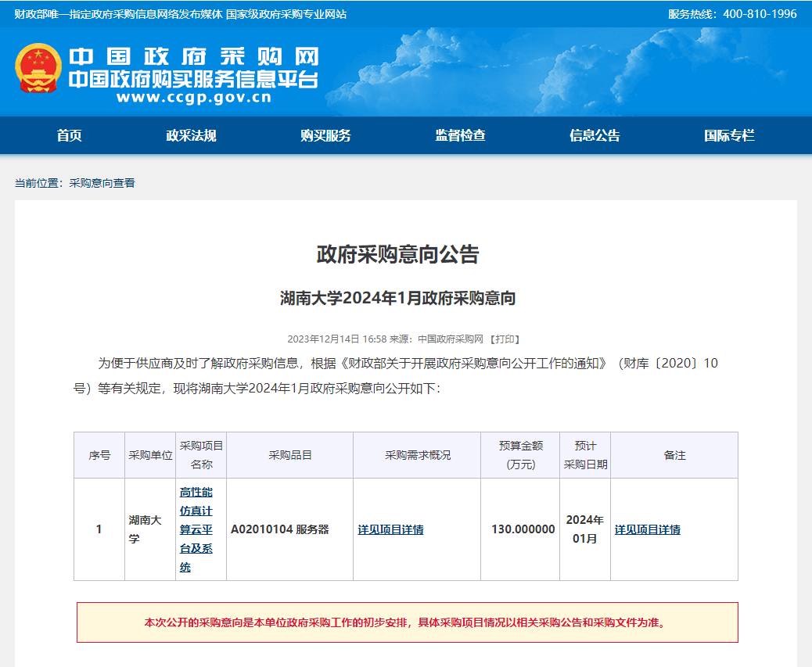Screen dimensions: 812x667
Task: Click the 财政部唯一指定 top banner text
Action: (x=180, y=14)
